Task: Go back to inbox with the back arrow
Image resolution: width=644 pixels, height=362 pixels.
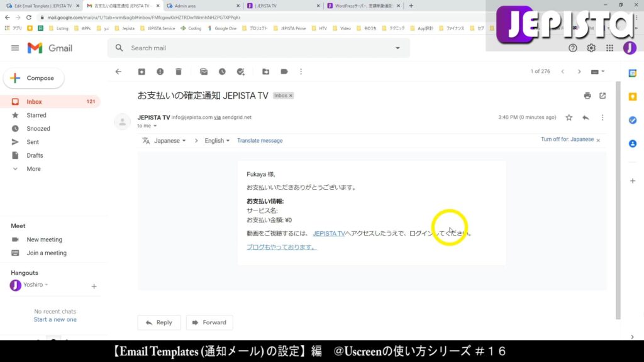Action: click(x=118, y=72)
